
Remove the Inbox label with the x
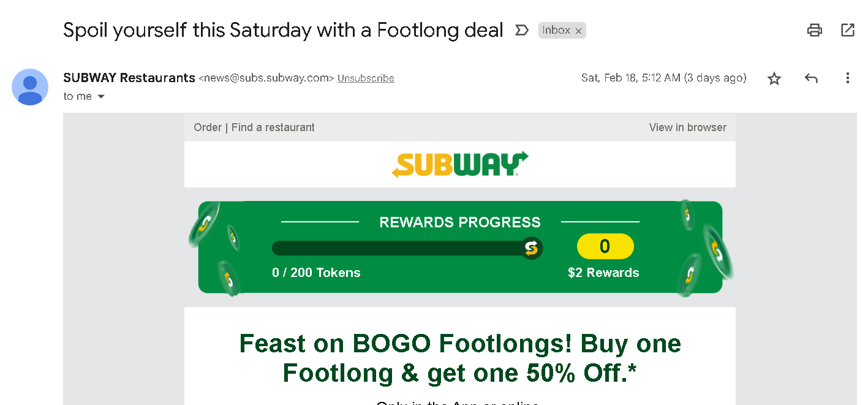click(578, 31)
